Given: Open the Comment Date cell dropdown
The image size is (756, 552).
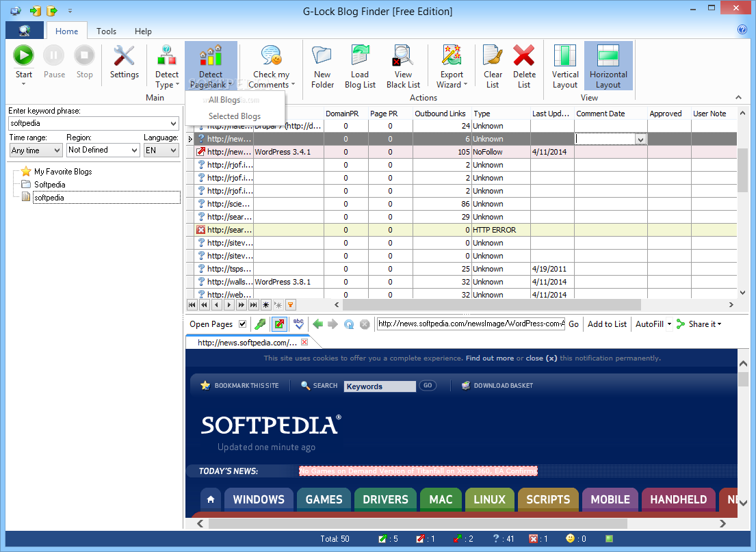Looking at the screenshot, I should click(640, 140).
